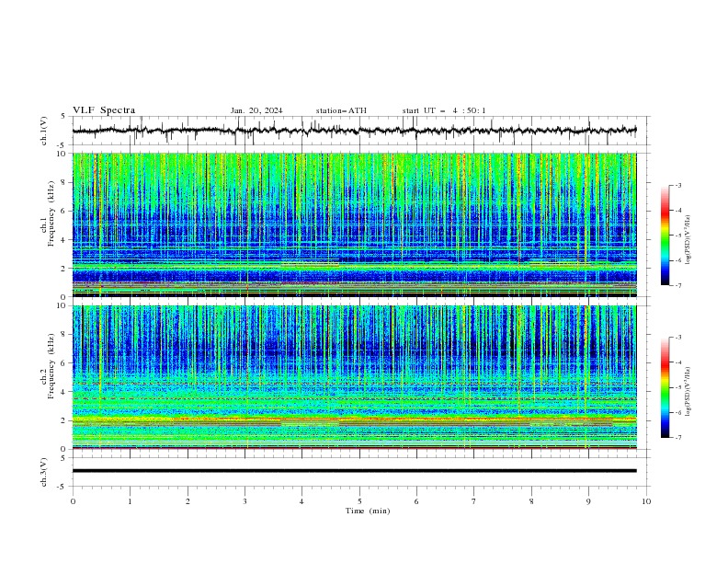The height and width of the screenshot is (563, 728).
Task: Click the ch.1 spectrogram plot area
Action: (354, 224)
